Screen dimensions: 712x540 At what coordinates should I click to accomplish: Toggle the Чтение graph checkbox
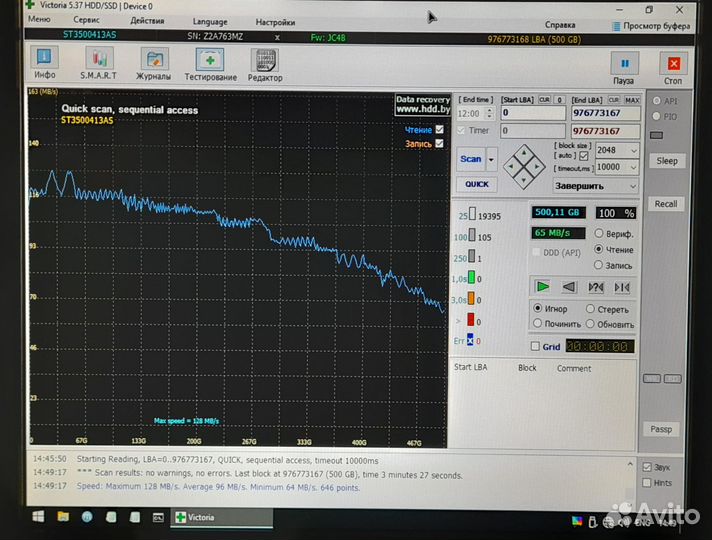pyautogui.click(x=439, y=130)
